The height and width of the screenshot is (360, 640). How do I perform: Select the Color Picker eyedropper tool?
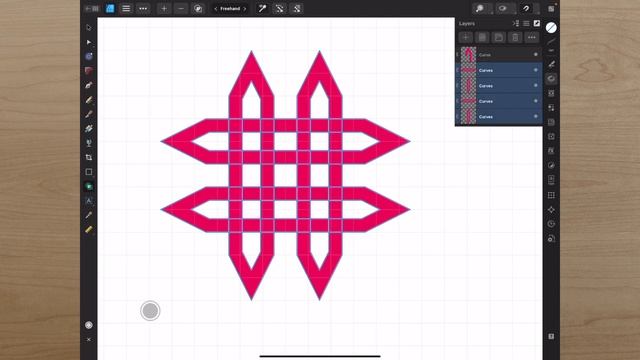(x=89, y=215)
